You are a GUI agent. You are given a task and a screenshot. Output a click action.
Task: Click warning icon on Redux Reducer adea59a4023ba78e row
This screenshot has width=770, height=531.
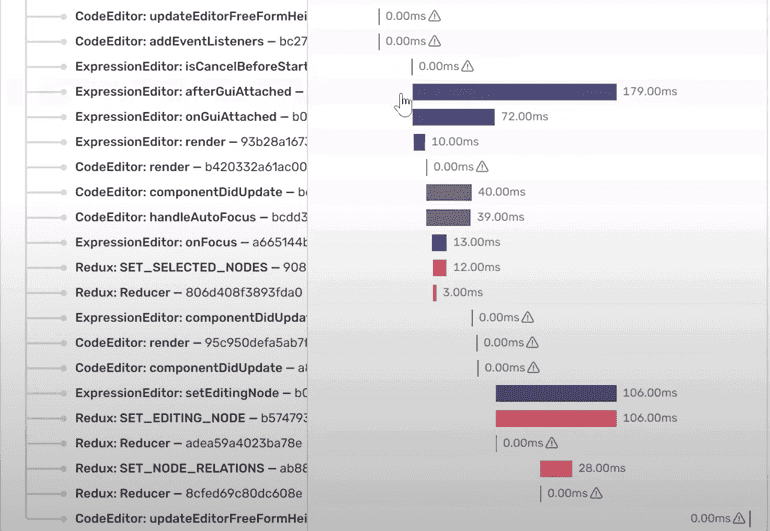coord(551,443)
